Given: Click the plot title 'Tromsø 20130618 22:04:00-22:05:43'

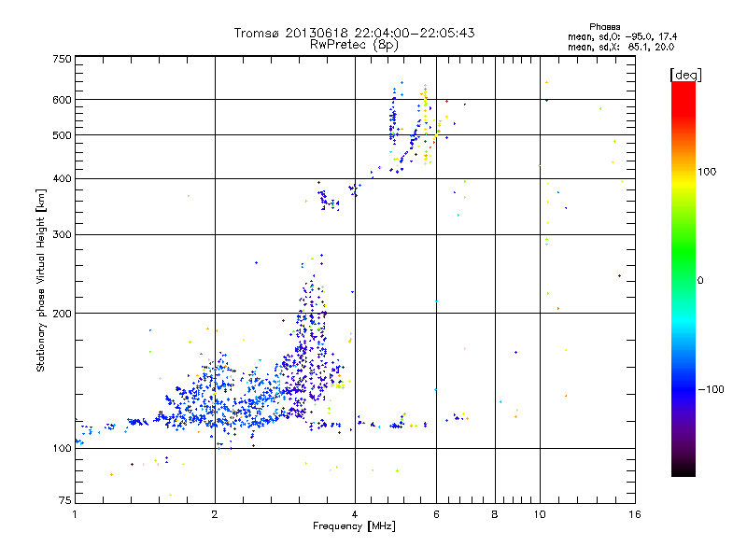Looking at the screenshot, I should tap(354, 33).
